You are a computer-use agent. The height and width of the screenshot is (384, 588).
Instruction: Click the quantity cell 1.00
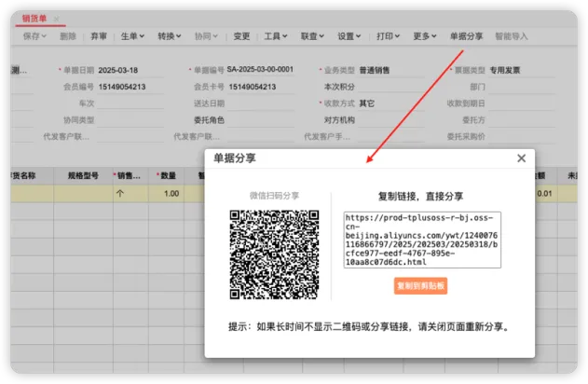(166, 194)
